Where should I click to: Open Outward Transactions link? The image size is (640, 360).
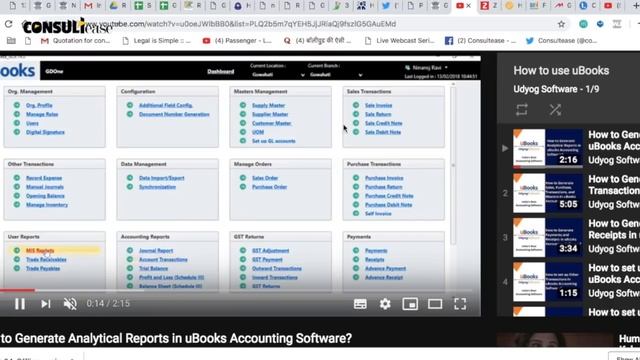[277, 269]
